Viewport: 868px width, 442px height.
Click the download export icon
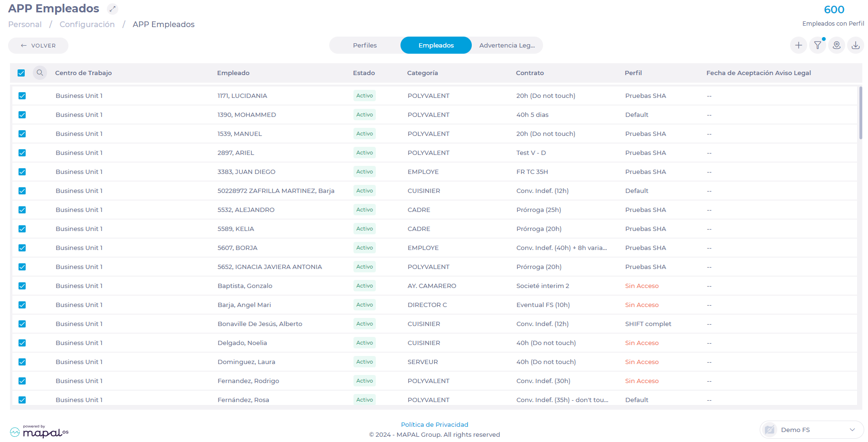(856, 45)
